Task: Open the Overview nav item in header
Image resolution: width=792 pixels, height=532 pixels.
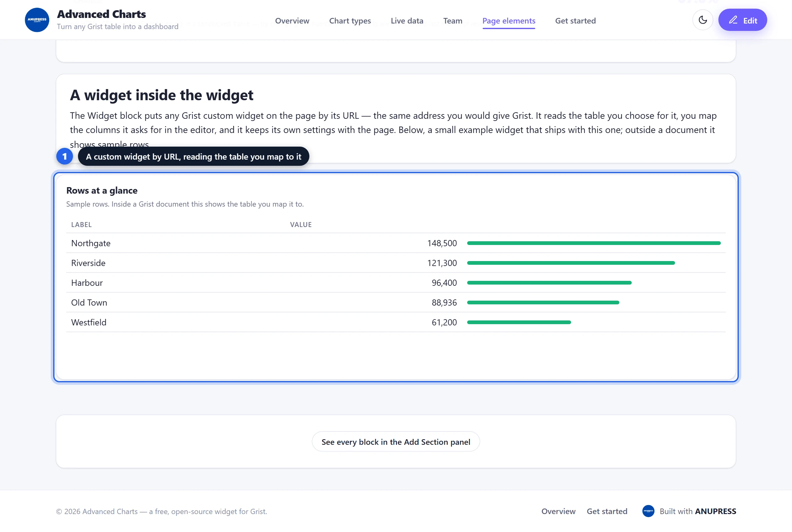Action: pos(292,21)
